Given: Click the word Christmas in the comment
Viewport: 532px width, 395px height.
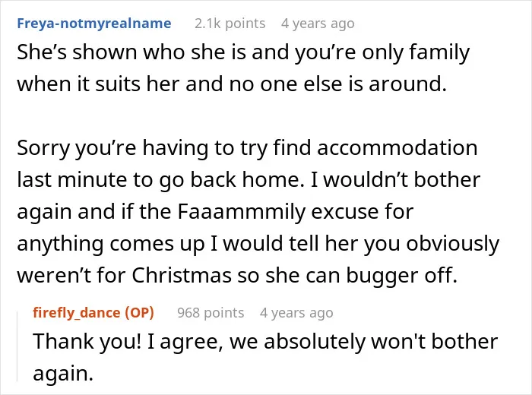Looking at the screenshot, I should pyautogui.click(x=182, y=275).
